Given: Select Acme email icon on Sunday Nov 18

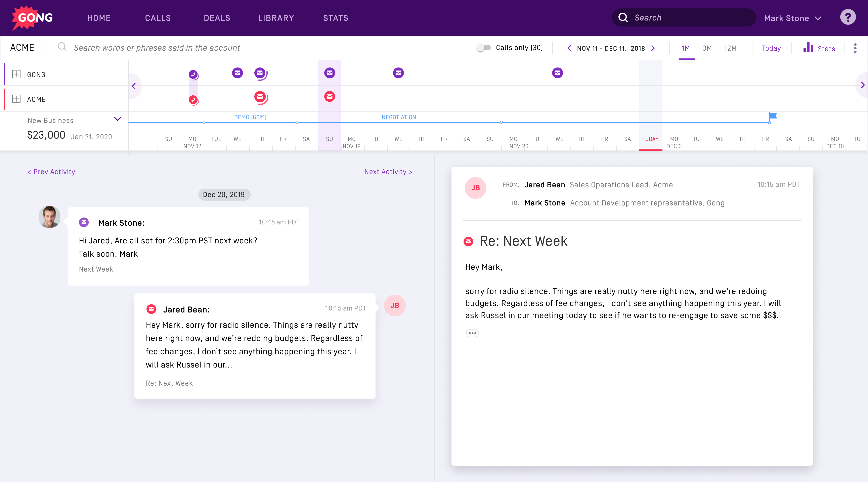Looking at the screenshot, I should pyautogui.click(x=330, y=97).
